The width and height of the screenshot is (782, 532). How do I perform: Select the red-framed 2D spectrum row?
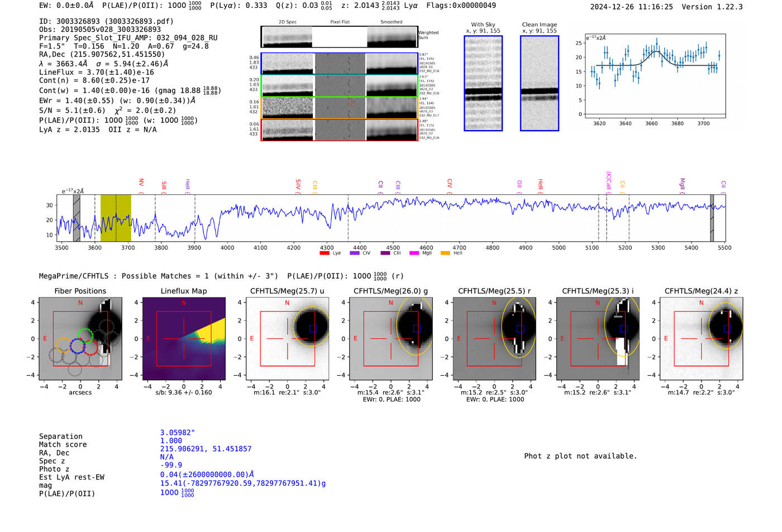(340, 130)
